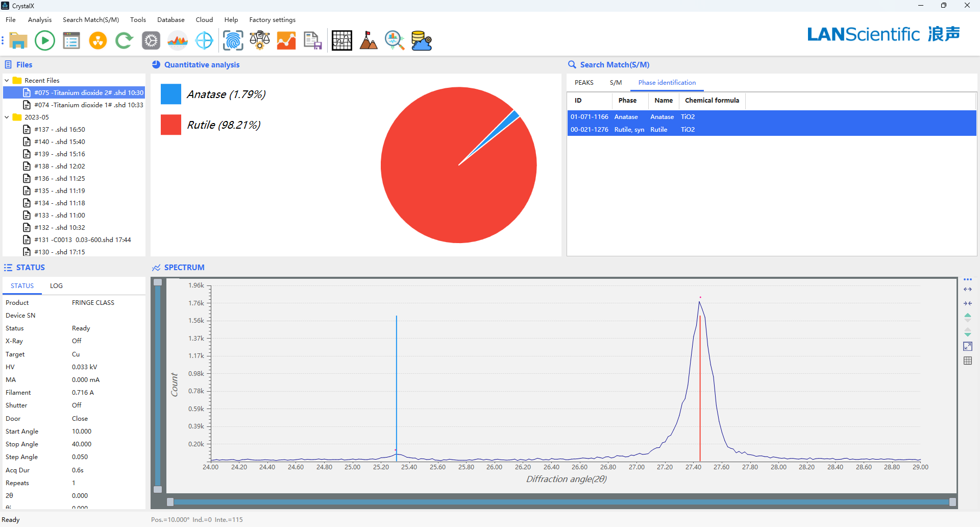Screen dimensions: 980x527
Task: Toggle grid display icon beside spectrum
Action: click(968, 361)
